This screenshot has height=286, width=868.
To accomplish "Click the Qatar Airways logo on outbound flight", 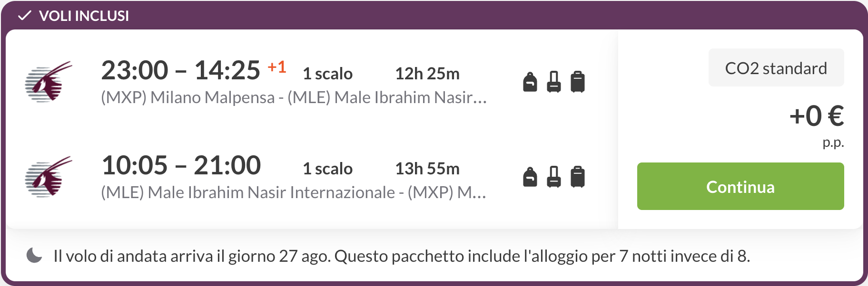I will [49, 82].
